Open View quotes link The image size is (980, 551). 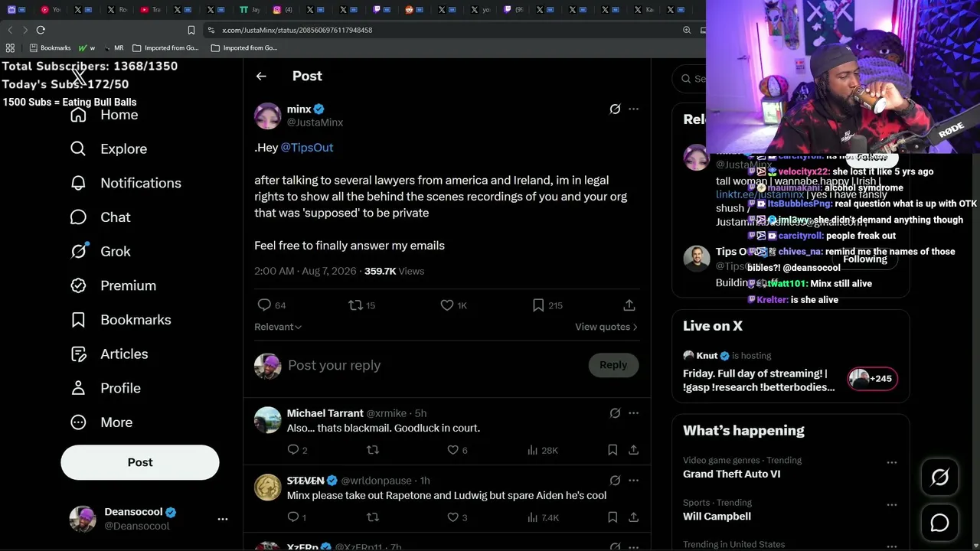[606, 327]
